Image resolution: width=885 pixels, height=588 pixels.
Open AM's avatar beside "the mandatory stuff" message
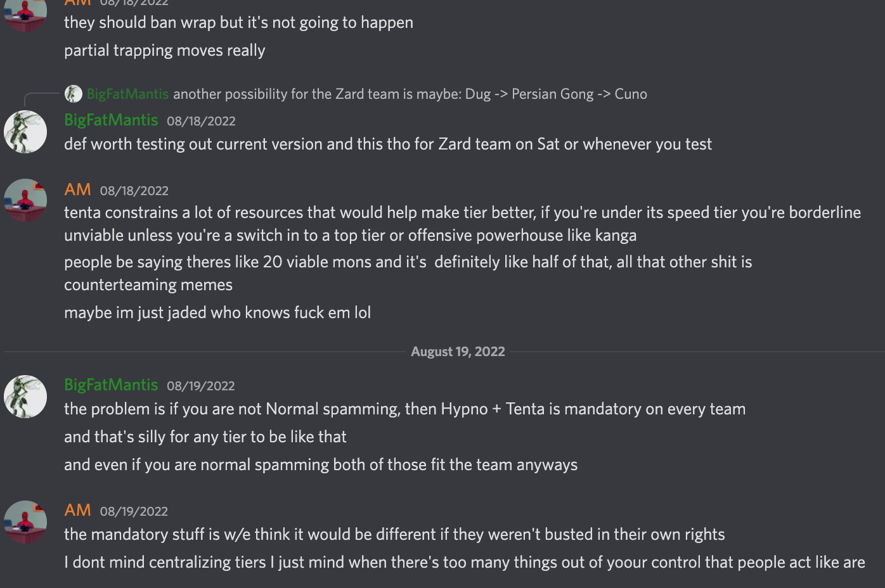25,522
